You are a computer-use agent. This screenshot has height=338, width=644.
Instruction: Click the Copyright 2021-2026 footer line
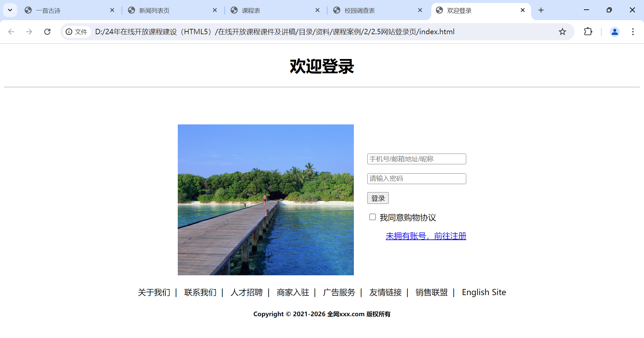tap(322, 314)
